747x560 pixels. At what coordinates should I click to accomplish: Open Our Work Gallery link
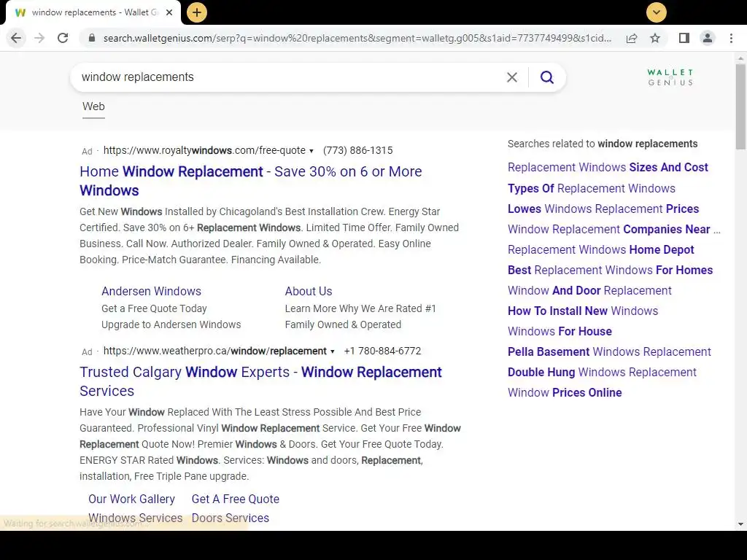point(131,499)
